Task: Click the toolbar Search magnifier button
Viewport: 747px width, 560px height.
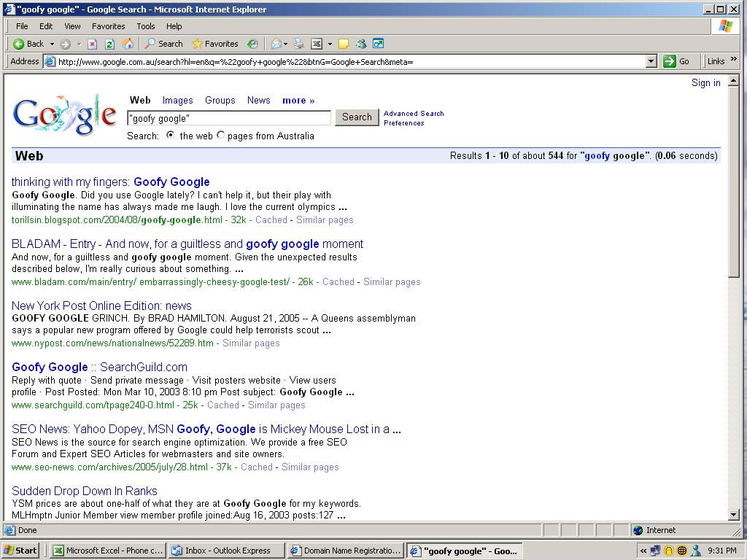Action: tap(163, 44)
